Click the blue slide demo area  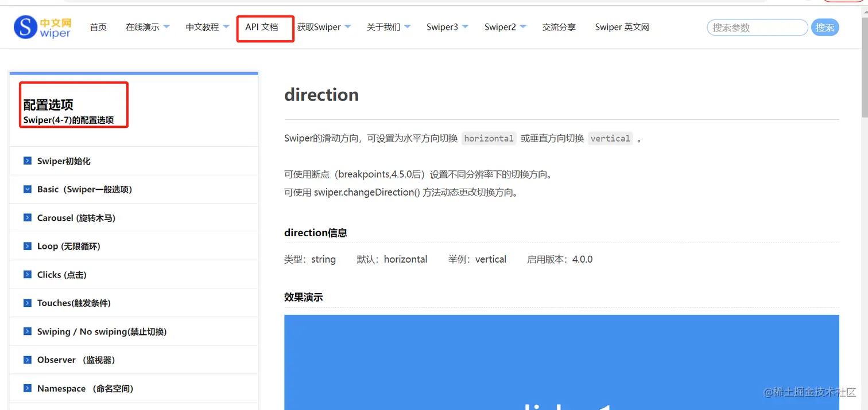pos(561,362)
